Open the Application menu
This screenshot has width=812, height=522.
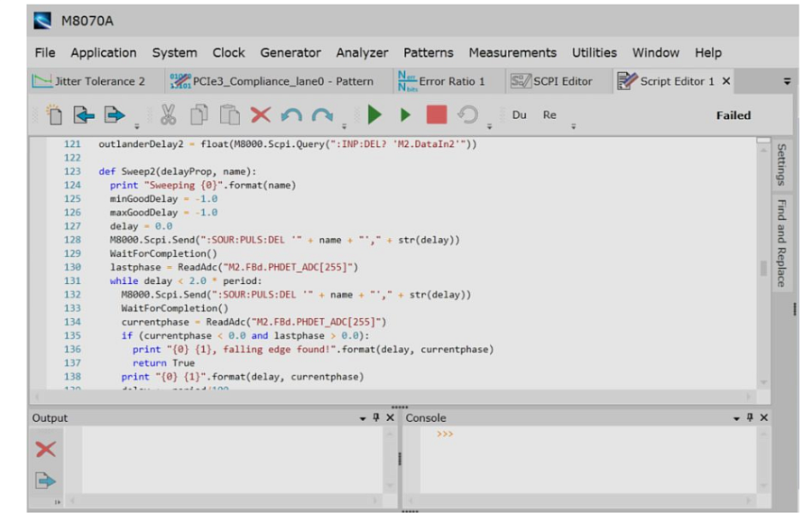[104, 53]
